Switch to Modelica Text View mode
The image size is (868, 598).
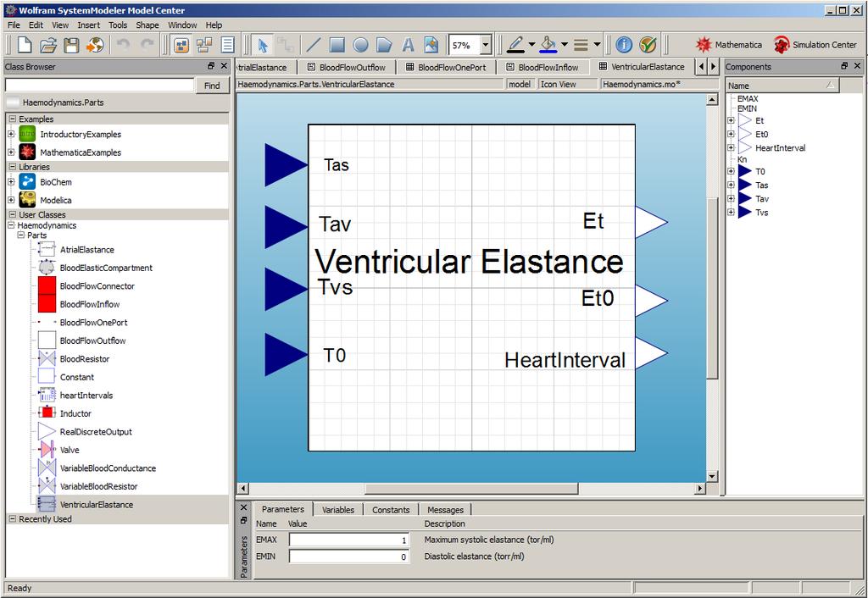coord(227,45)
